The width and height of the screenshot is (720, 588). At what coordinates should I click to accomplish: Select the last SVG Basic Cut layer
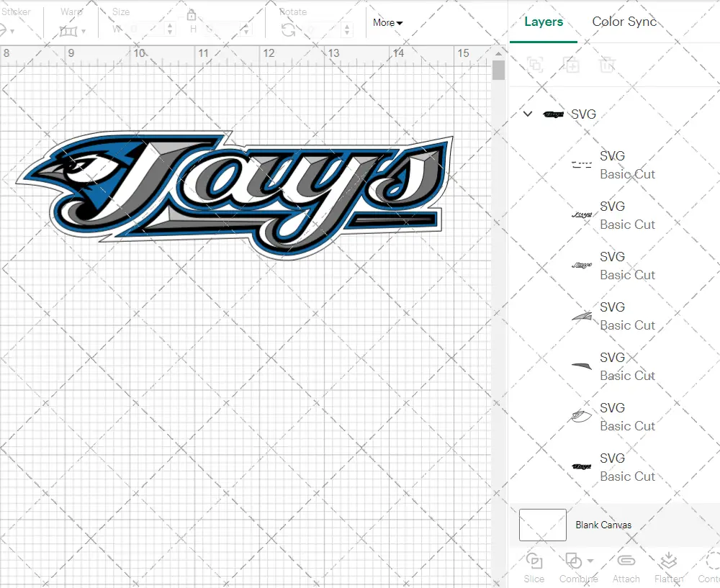point(612,467)
